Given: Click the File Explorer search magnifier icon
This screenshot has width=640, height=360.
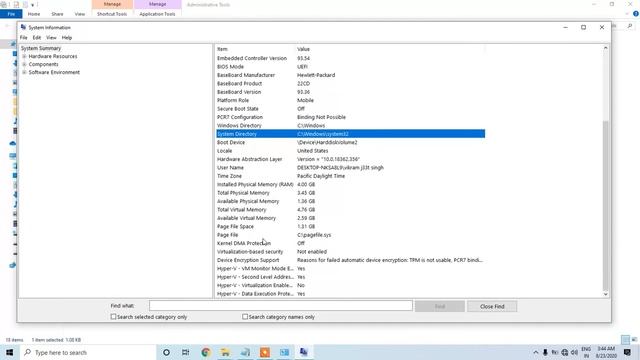Looking at the screenshot, I should (x=630, y=26).
